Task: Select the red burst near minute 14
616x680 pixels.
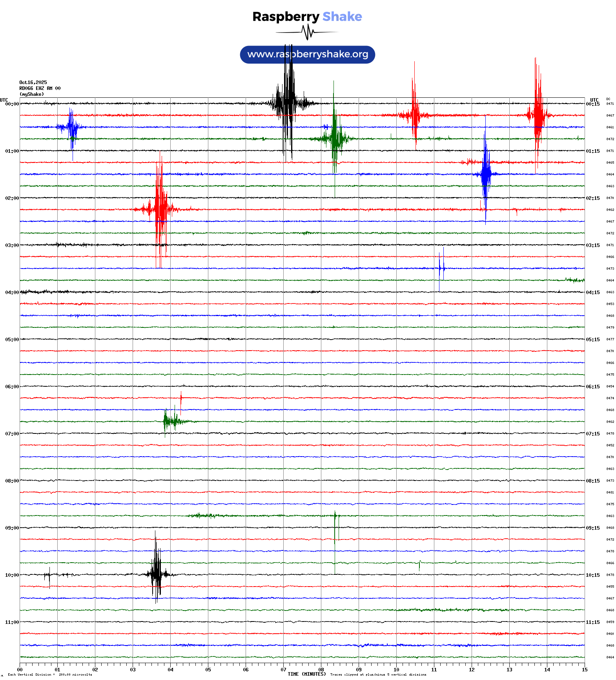Action: point(538,115)
